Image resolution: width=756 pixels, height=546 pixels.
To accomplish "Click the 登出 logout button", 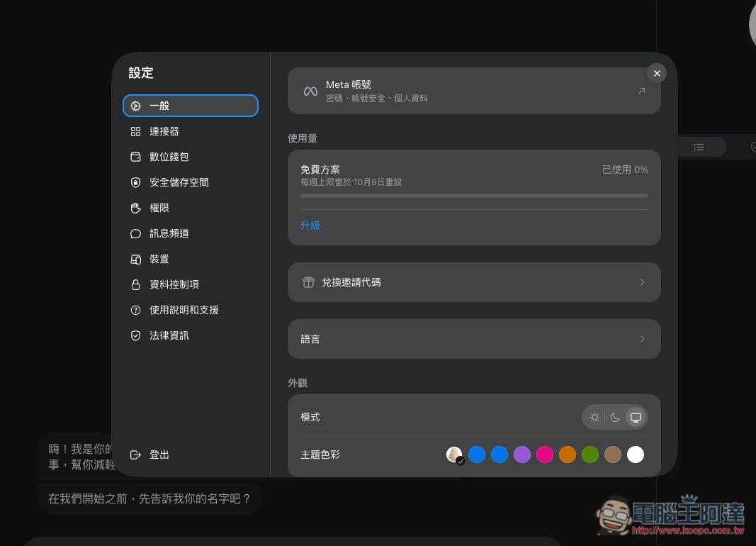I will (191, 455).
